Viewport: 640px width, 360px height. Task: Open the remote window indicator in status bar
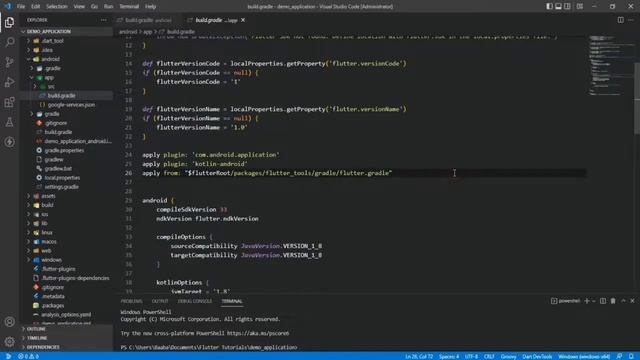[8, 356]
